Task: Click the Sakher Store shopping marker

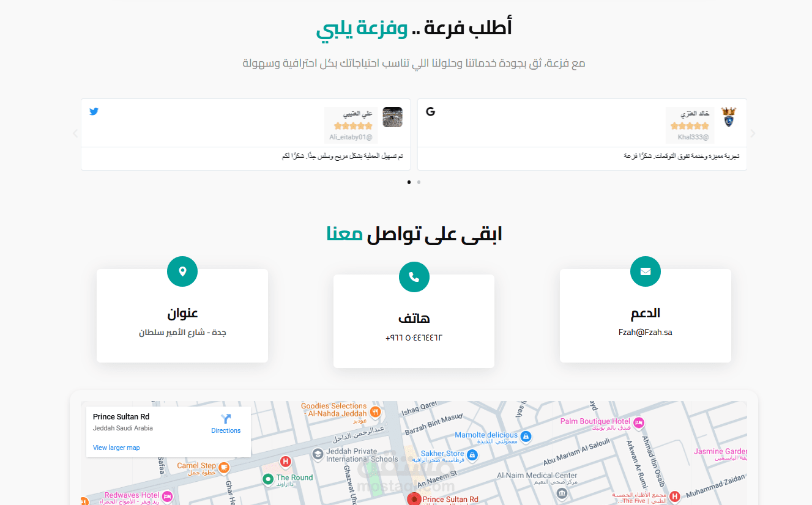Action: (x=472, y=455)
